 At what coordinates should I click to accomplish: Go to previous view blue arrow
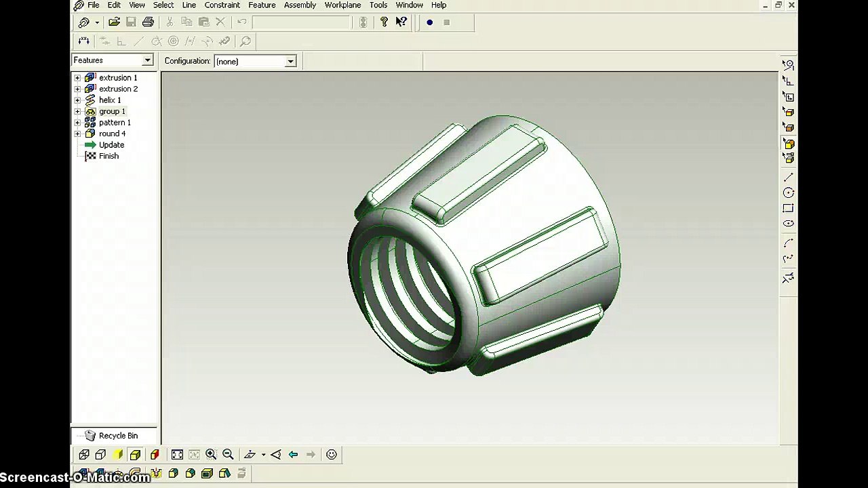tap(293, 455)
